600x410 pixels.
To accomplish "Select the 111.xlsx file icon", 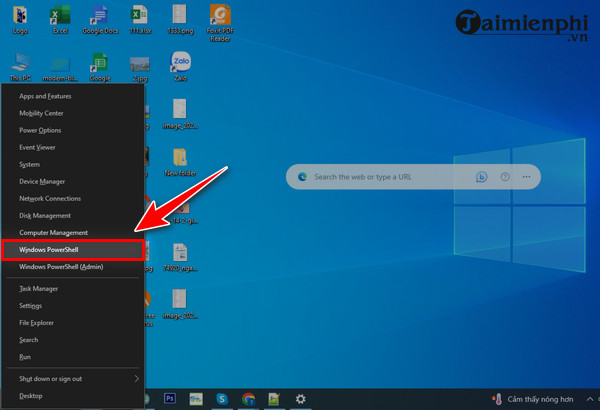I will pyautogui.click(x=140, y=20).
